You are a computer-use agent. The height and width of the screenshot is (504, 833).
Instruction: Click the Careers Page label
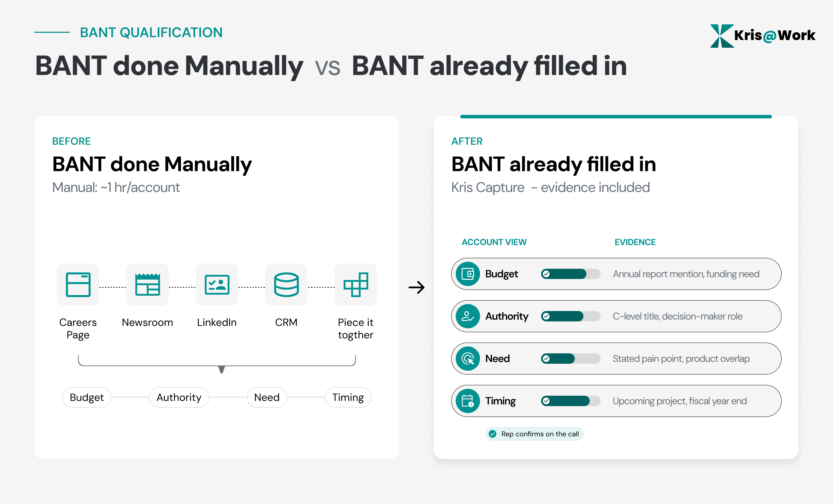(78, 328)
